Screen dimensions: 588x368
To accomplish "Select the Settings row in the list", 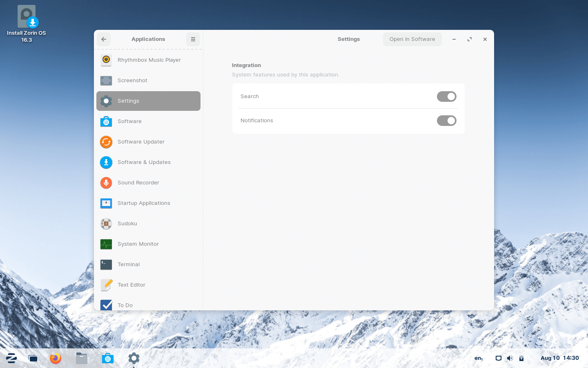I will (149, 101).
